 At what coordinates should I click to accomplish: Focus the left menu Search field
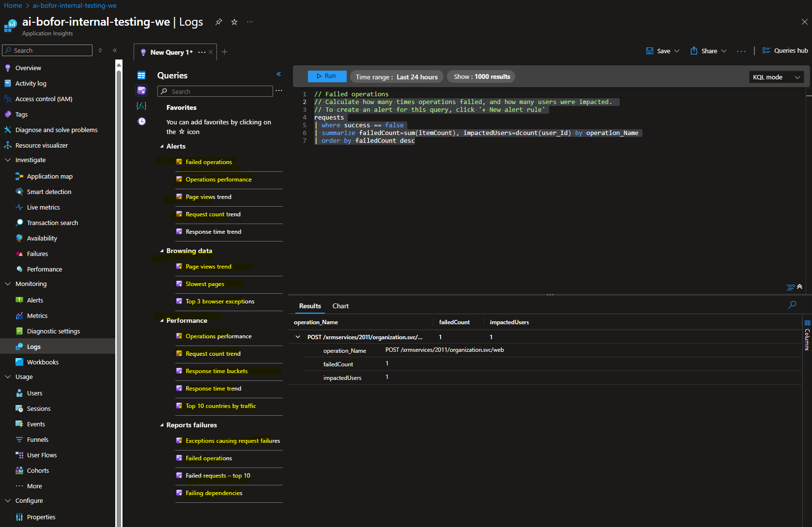point(47,50)
